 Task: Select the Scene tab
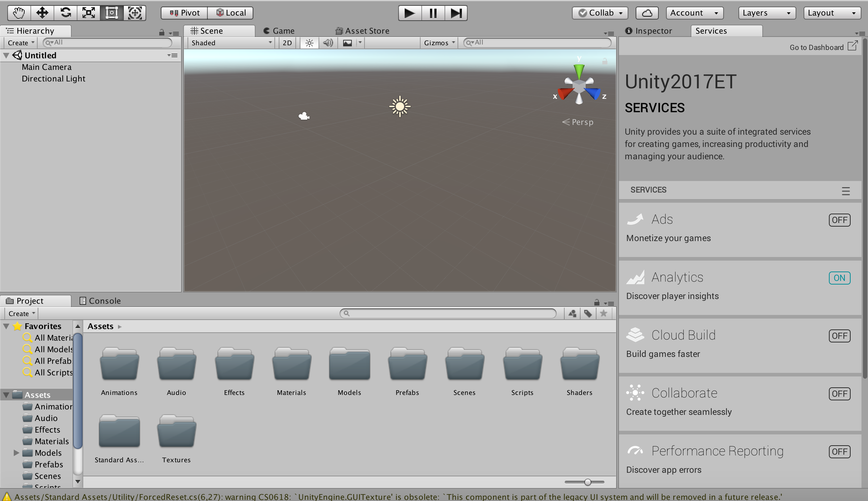pos(219,31)
